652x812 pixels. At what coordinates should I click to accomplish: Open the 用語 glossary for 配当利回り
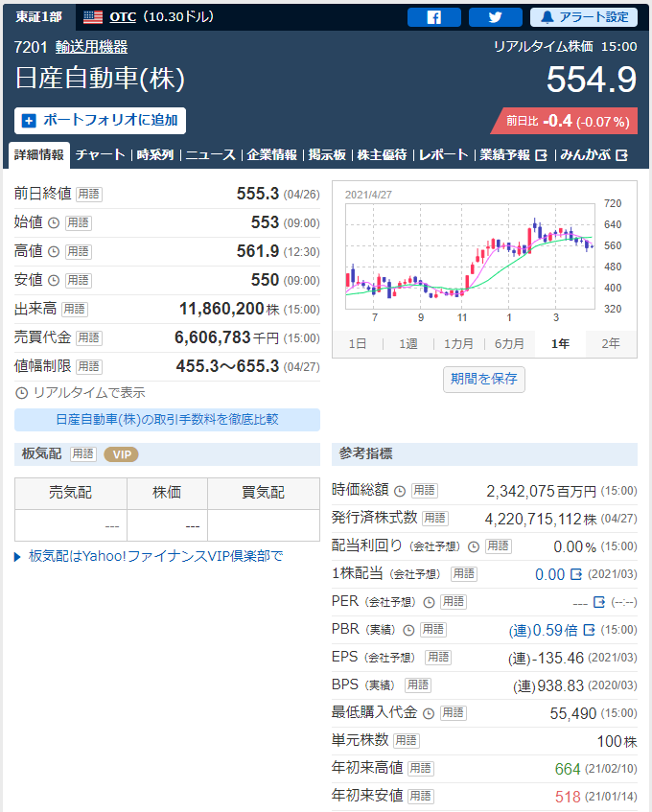tap(499, 545)
